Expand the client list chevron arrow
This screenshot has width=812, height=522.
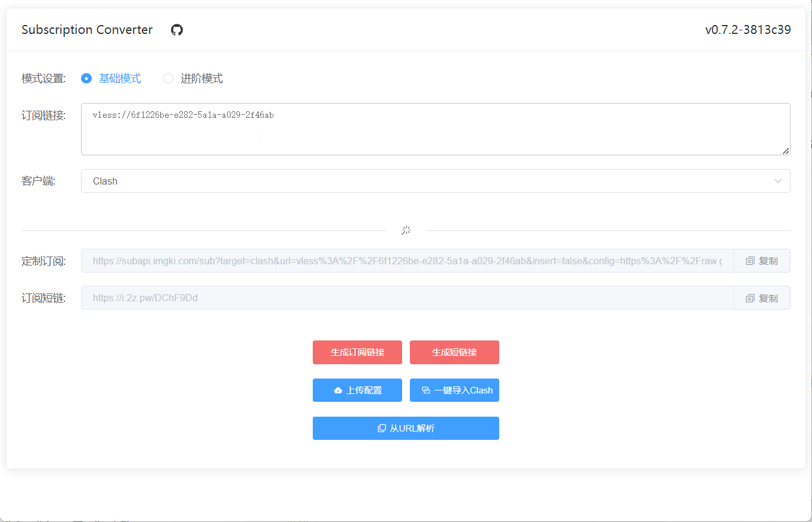pos(778,181)
